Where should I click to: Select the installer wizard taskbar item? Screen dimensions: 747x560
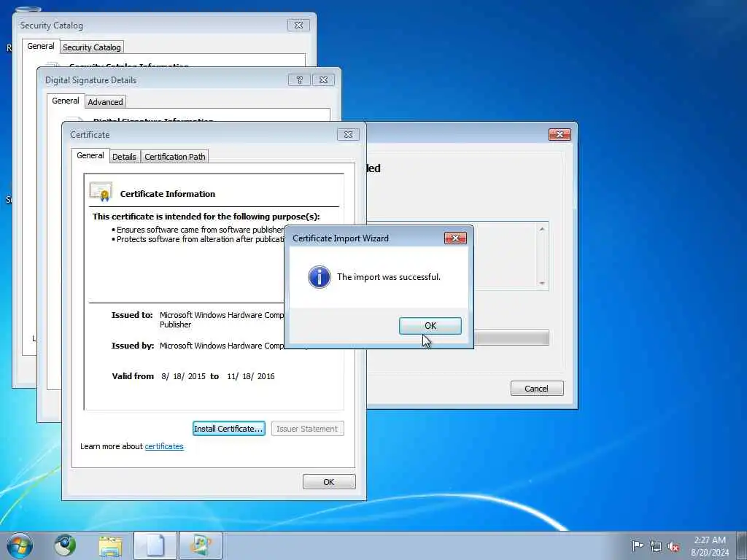[200, 545]
